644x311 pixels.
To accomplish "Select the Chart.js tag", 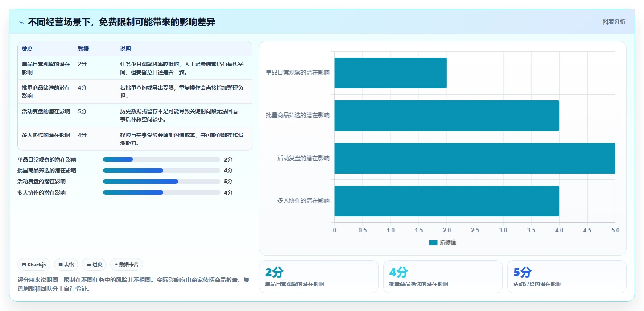I will (34, 265).
